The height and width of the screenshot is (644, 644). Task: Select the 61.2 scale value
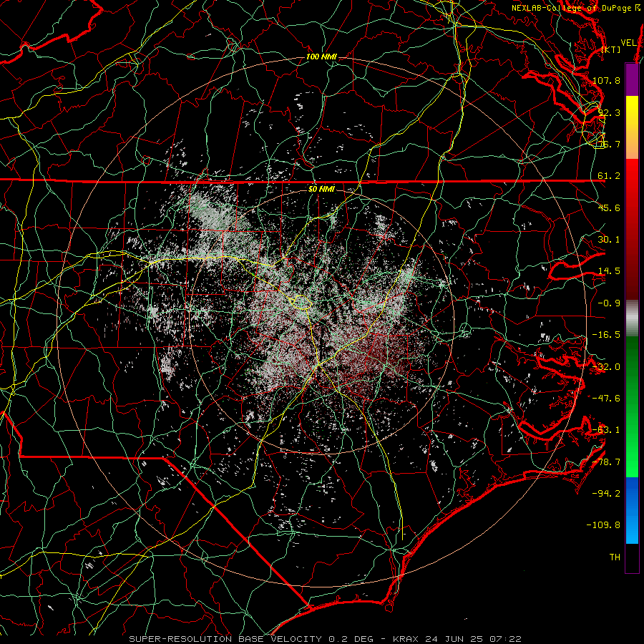(609, 176)
